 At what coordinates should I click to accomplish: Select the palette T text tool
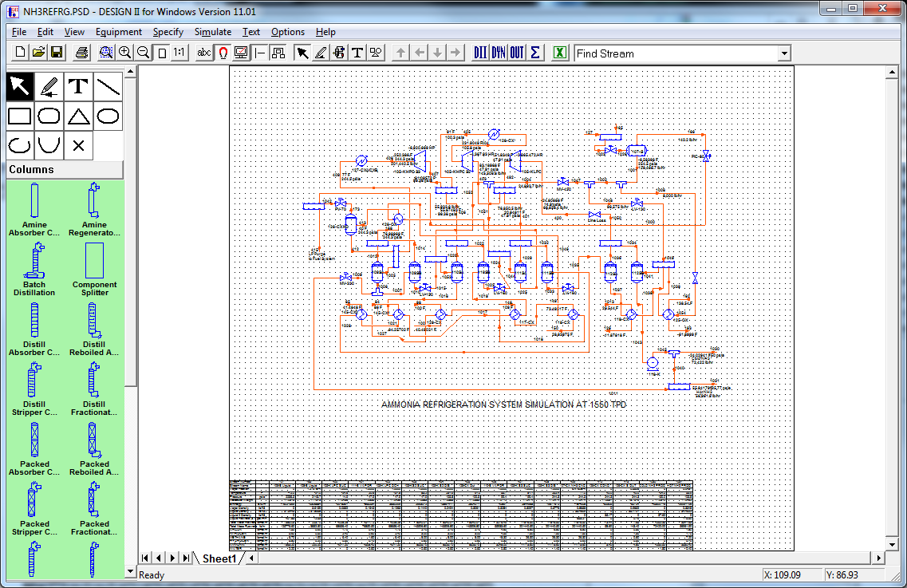(x=79, y=86)
